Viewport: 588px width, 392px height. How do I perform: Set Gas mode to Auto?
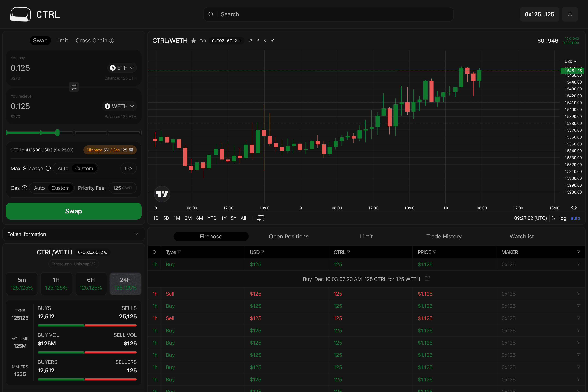pos(39,188)
